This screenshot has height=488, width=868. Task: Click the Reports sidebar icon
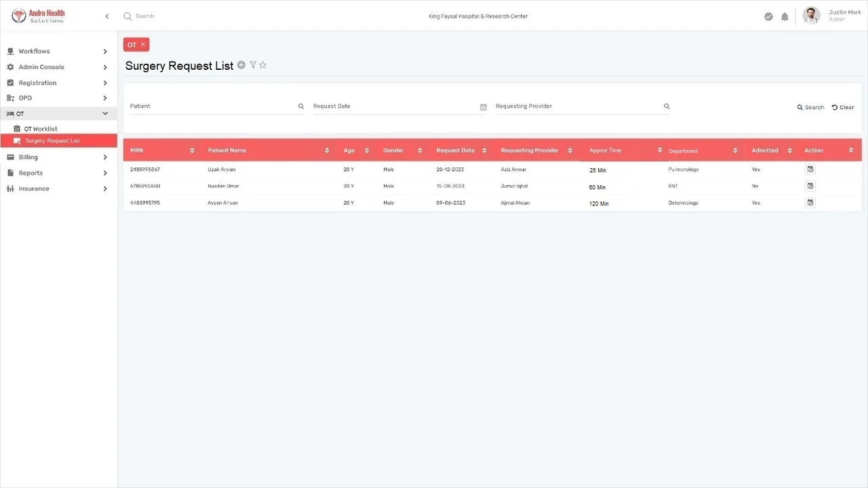coord(10,173)
